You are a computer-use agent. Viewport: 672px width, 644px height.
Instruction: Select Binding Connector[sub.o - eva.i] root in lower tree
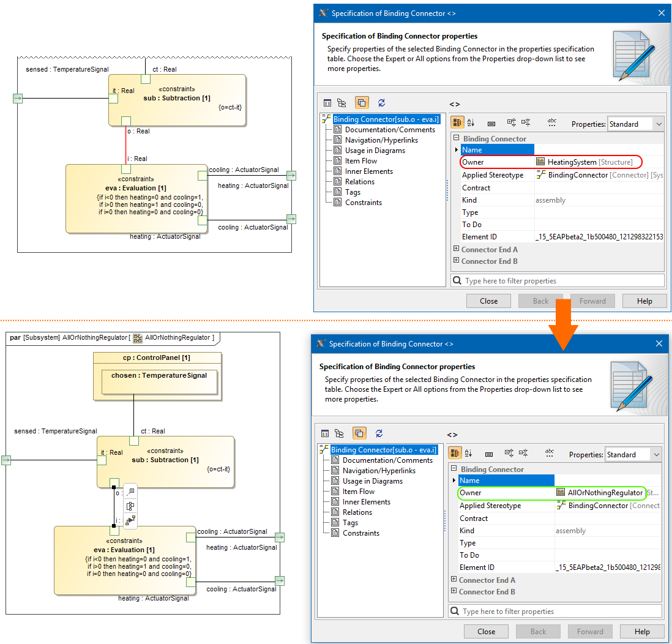(384, 450)
